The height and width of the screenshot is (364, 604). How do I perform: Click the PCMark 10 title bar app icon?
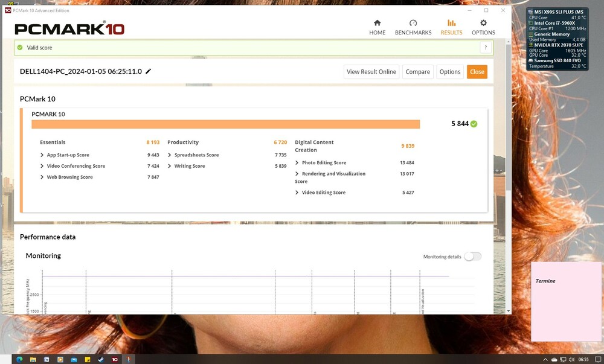pos(8,10)
